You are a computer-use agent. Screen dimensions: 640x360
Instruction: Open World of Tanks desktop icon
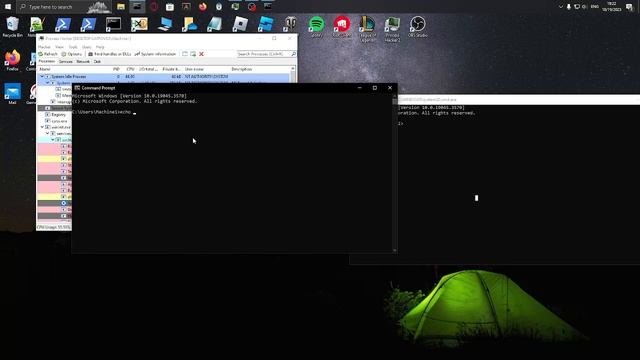[290, 24]
